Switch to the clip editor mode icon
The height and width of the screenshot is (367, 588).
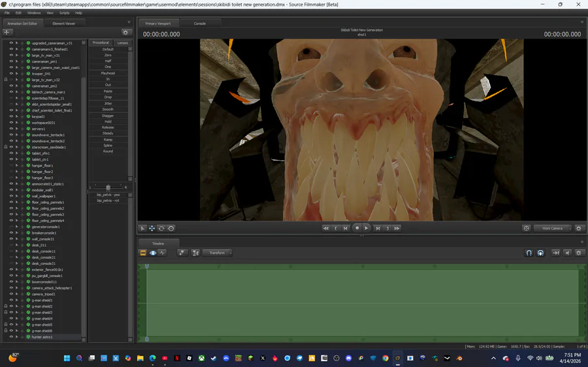point(143,253)
